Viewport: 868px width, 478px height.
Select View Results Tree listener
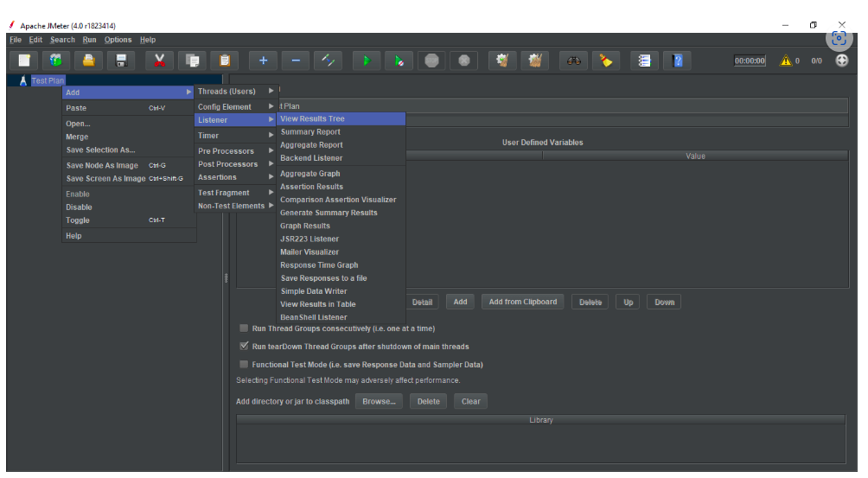click(312, 119)
